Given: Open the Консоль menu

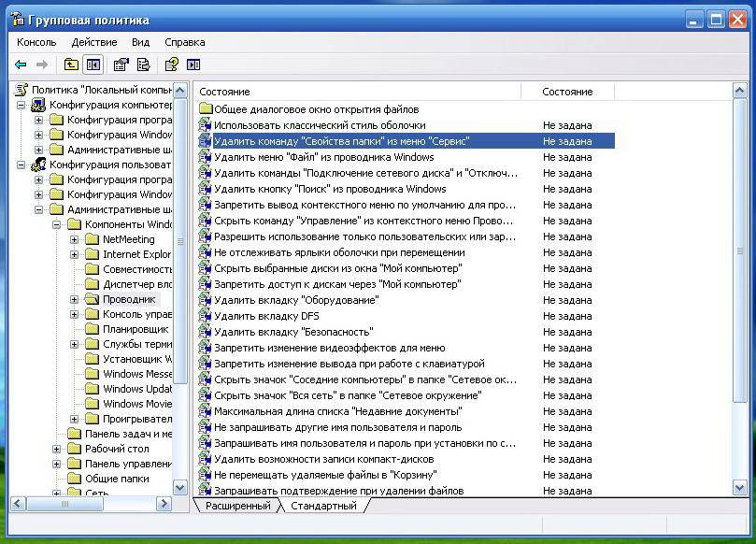Looking at the screenshot, I should pyautogui.click(x=36, y=42).
